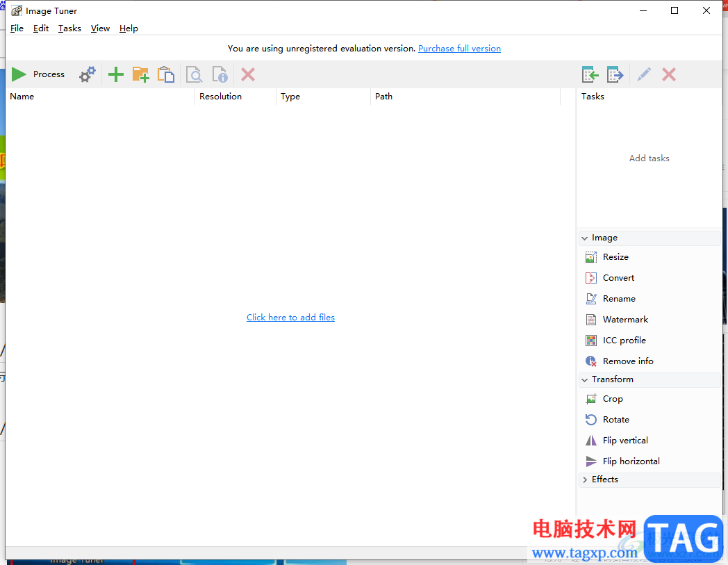Click the 'Click here to add files' link
This screenshot has width=728, height=565.
point(290,318)
